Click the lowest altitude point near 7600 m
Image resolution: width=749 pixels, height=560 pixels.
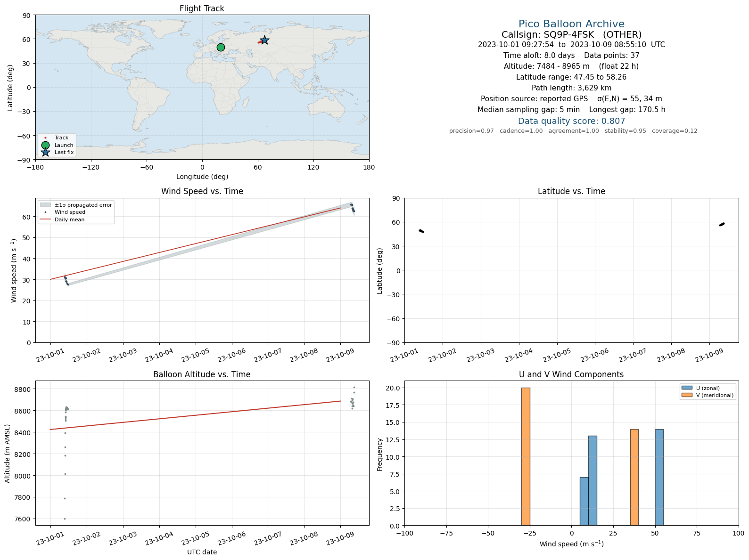(x=65, y=519)
